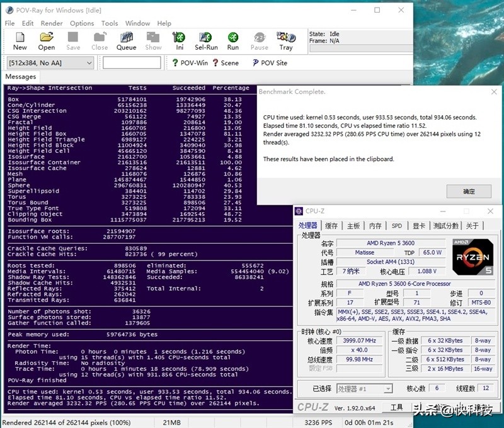Viewport: 504px width, 428px height.
Task: Minimize POV-Ray using the Tray icon
Action: click(x=285, y=40)
